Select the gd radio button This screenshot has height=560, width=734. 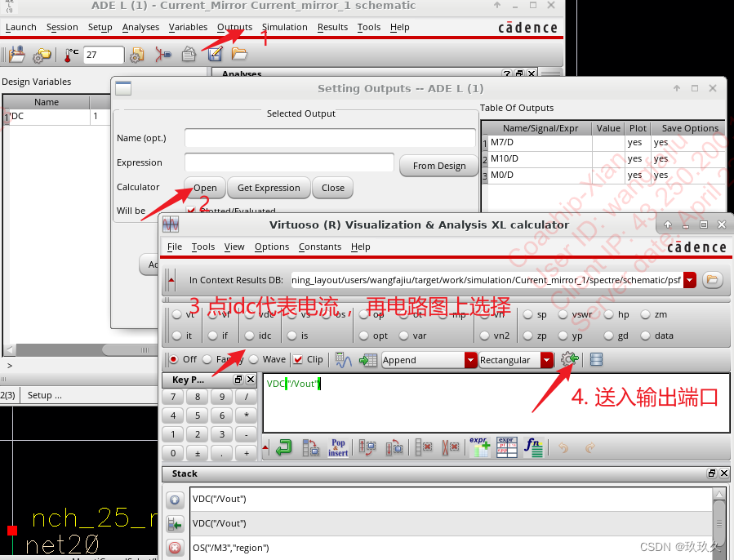(x=608, y=336)
